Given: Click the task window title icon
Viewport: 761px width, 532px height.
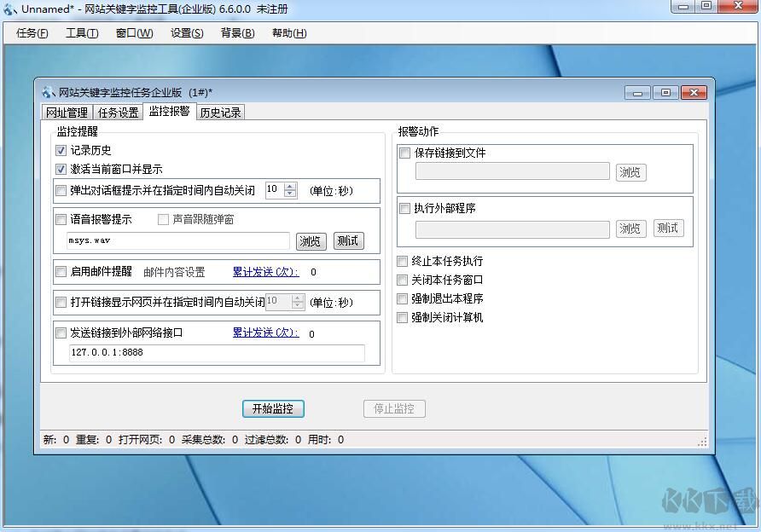Looking at the screenshot, I should pyautogui.click(x=48, y=92).
